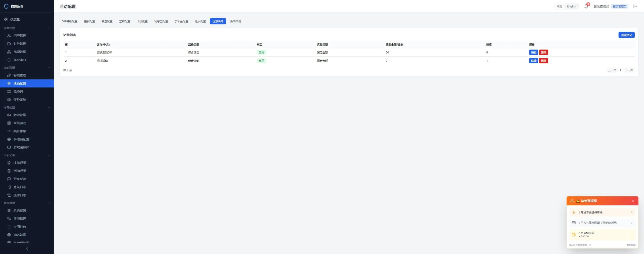
Task: Collapse the sidebar with bottom chevron
Action: point(27,248)
